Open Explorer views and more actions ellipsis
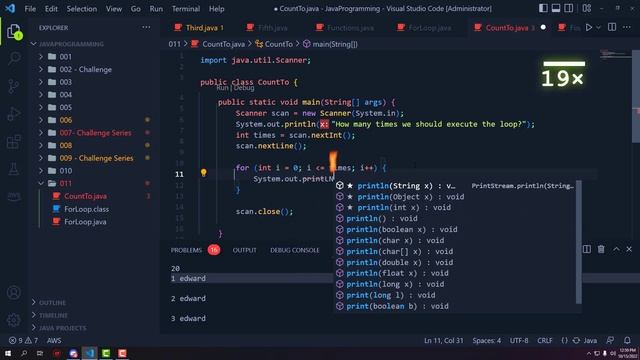640x360 pixels. pyautogui.click(x=146, y=27)
